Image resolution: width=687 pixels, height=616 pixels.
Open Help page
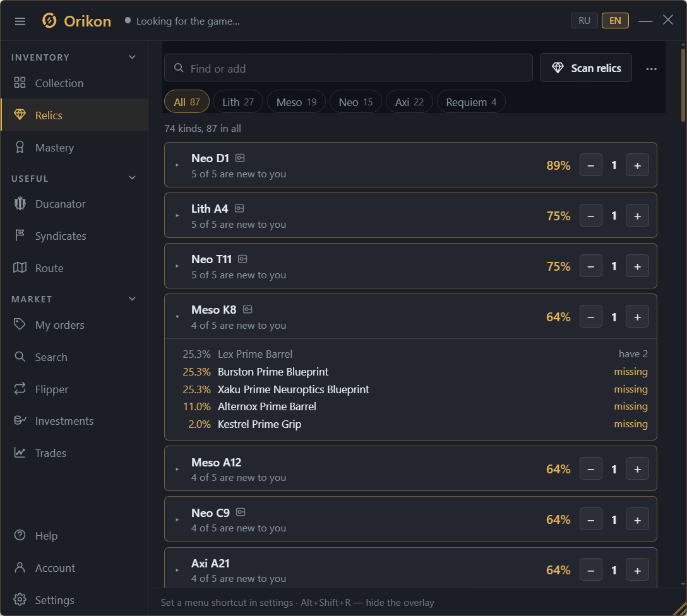coord(74,535)
